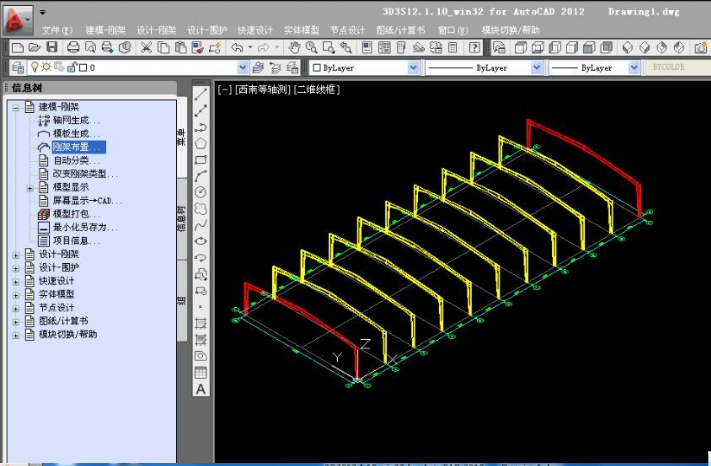The width and height of the screenshot is (711, 466).
Task: Select the Polygon draw tool
Action: point(201,144)
